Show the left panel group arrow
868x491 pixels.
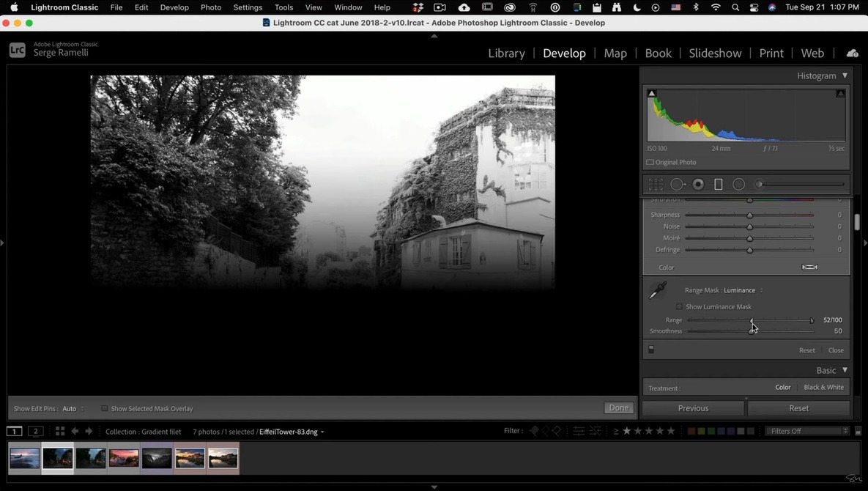point(3,243)
